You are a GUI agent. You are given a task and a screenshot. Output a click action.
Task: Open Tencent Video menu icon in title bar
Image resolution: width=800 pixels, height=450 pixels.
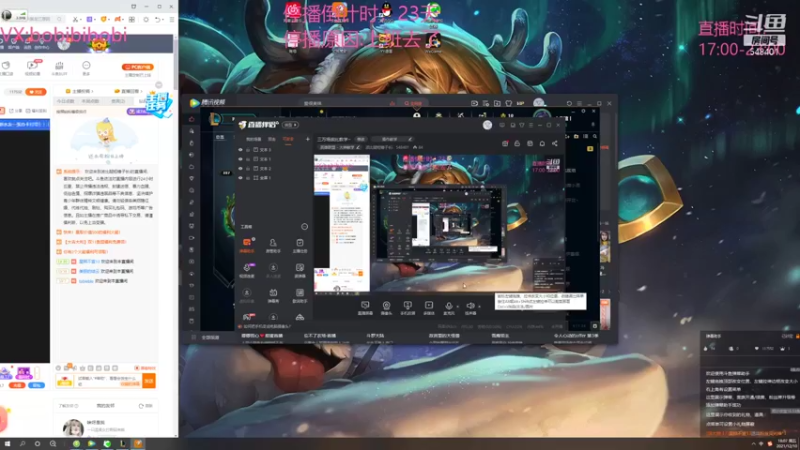579,103
